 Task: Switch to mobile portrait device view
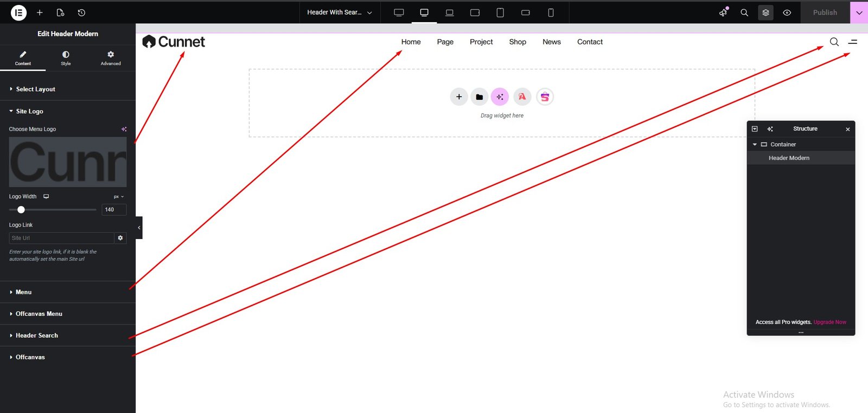551,12
